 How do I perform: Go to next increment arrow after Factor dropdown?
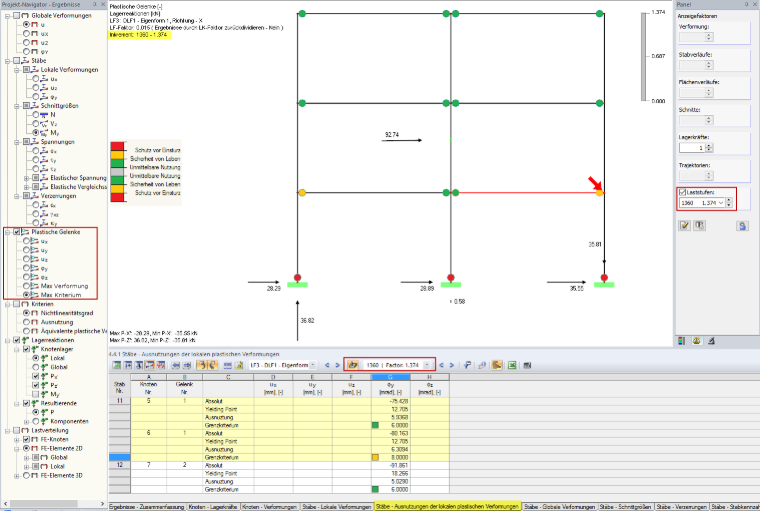click(x=452, y=365)
